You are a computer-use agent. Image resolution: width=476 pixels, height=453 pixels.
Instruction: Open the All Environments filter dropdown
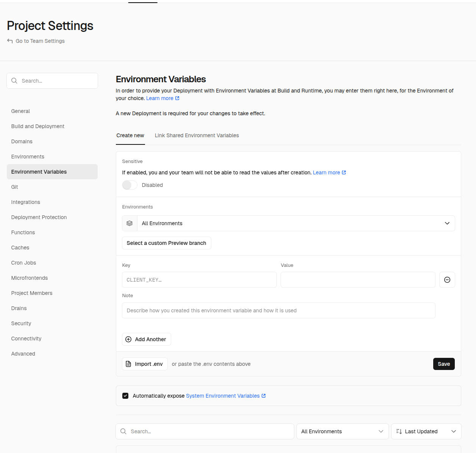(x=342, y=431)
